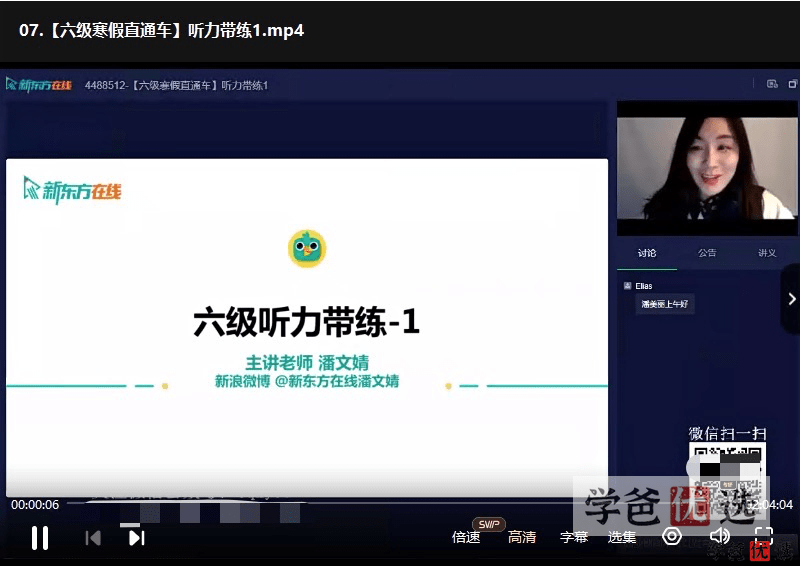Screen dimensions: 800x566
Task: Click the green owl mascot on slide
Action: pos(307,249)
